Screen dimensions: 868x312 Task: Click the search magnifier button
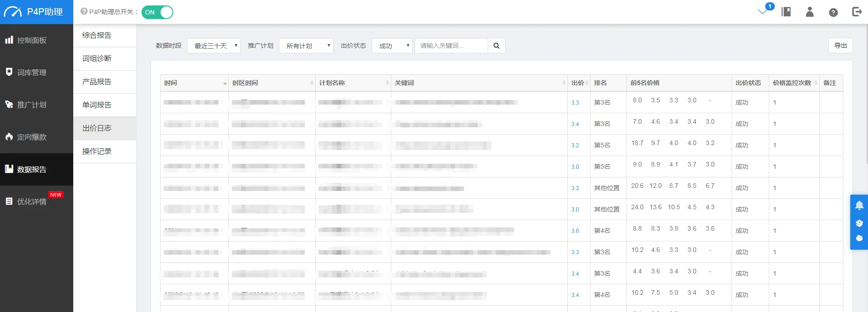click(x=496, y=45)
